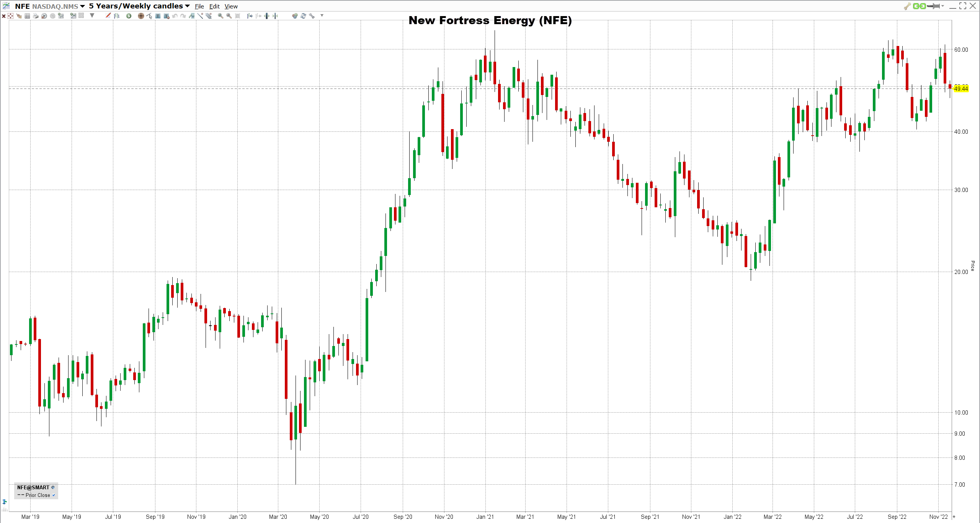Image resolution: width=980 pixels, height=523 pixels.
Task: Click the red X icon in the chart toolbar
Action: click(4, 16)
